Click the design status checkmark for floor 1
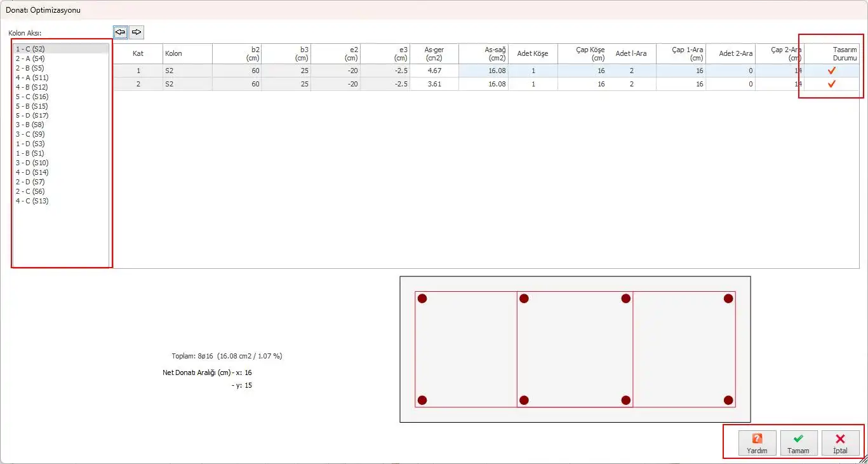This screenshot has height=464, width=868. pyautogui.click(x=831, y=71)
